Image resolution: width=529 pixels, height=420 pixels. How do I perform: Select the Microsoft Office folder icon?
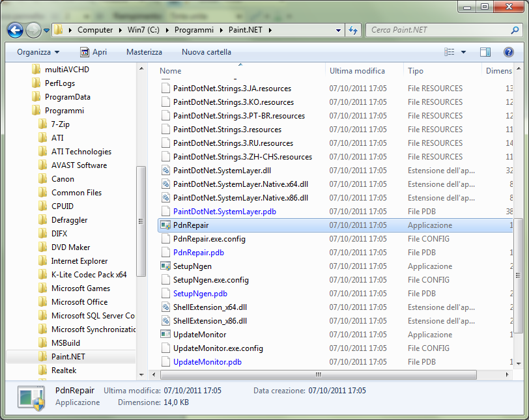pos(42,301)
